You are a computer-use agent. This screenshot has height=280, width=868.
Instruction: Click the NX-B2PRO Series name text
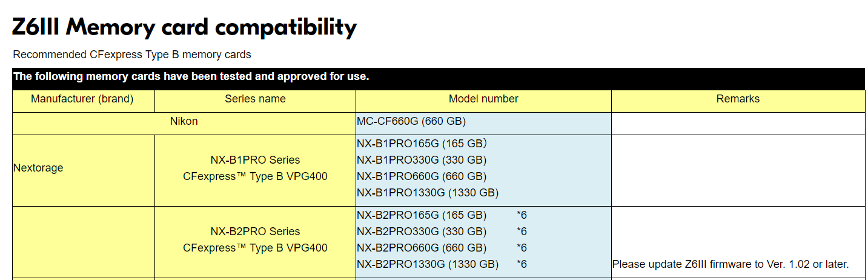(x=255, y=232)
